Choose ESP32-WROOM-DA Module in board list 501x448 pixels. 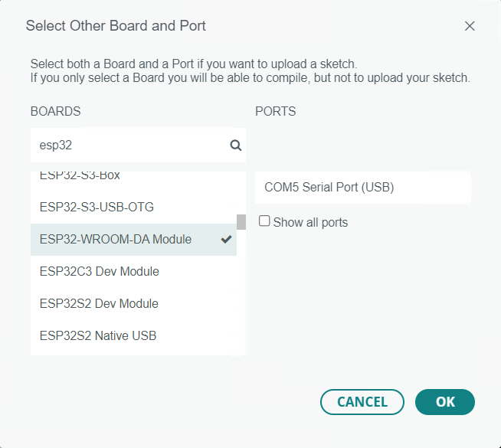tap(133, 240)
